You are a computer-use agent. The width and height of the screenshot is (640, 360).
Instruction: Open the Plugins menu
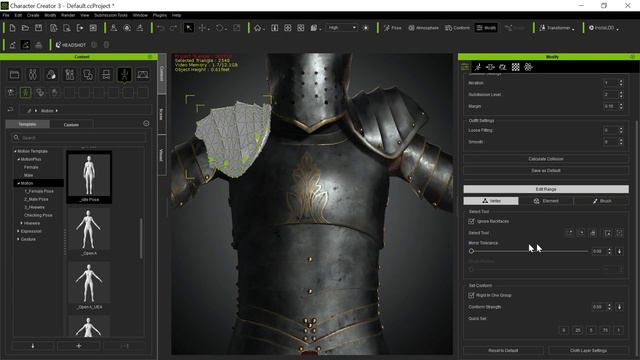point(160,15)
